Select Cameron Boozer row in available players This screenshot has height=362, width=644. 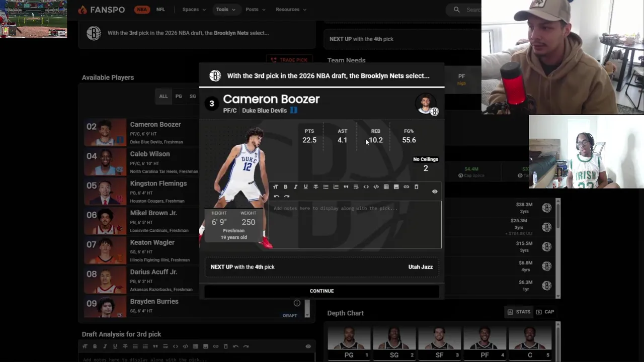[x=142, y=133]
